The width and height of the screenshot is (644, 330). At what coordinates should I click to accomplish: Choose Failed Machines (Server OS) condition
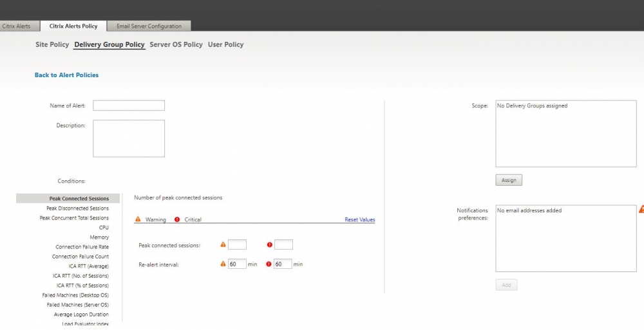tap(78, 305)
